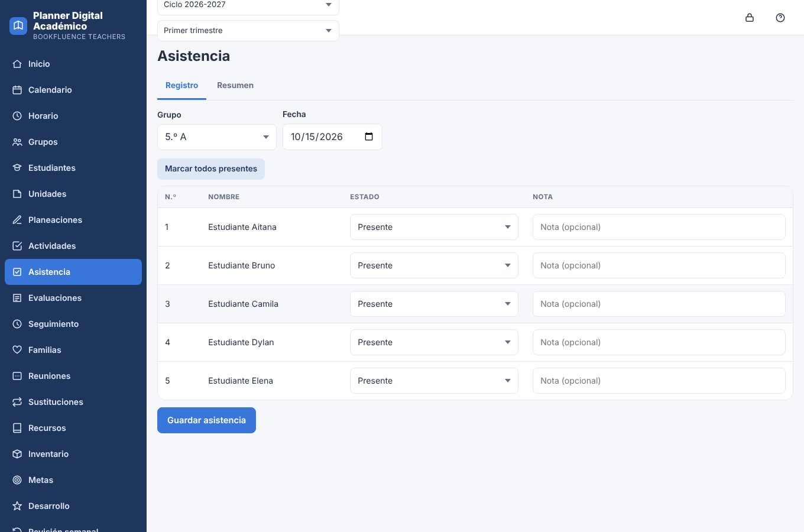This screenshot has width=804, height=532.
Task: Click the Familias heart icon
Action: coord(17,350)
